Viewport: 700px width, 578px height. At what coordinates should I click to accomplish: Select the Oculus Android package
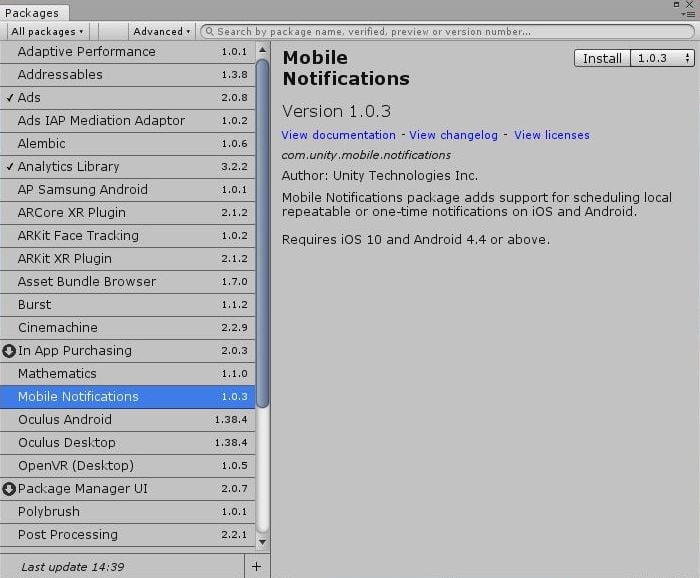128,420
